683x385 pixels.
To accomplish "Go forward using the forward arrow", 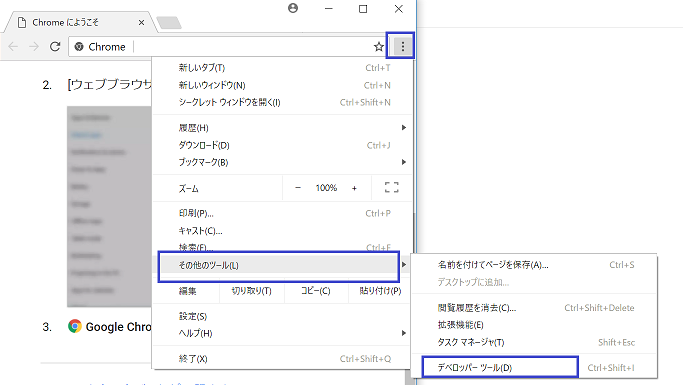I will 34,46.
